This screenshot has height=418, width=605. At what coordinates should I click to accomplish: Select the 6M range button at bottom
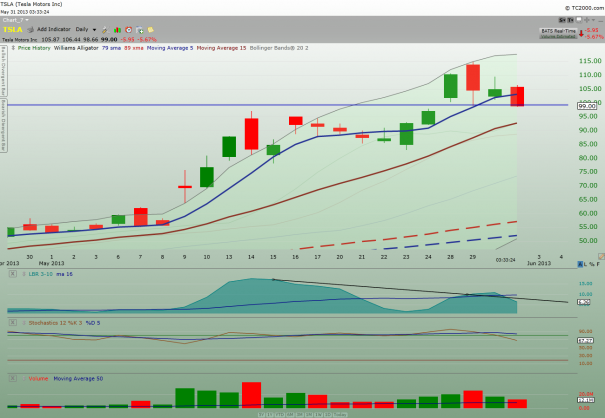click(289, 415)
